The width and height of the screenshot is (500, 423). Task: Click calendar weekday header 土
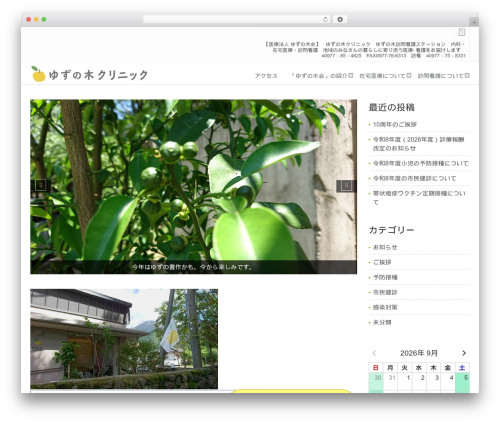pyautogui.click(x=462, y=368)
